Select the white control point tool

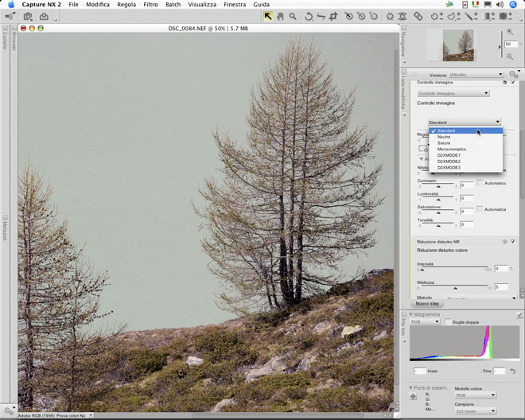click(x=373, y=16)
